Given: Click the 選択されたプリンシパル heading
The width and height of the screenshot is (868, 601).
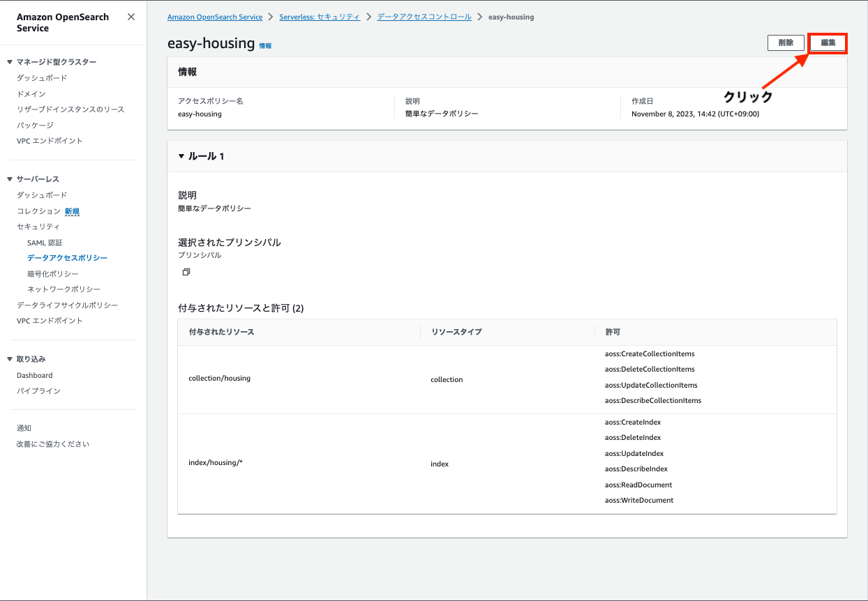Looking at the screenshot, I should click(x=230, y=242).
